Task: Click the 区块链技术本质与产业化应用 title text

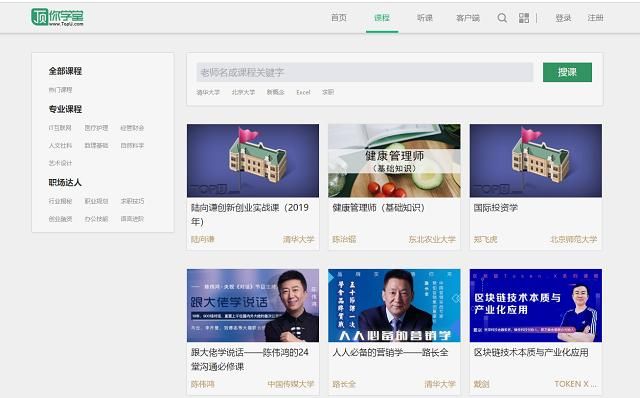Action: click(531, 352)
